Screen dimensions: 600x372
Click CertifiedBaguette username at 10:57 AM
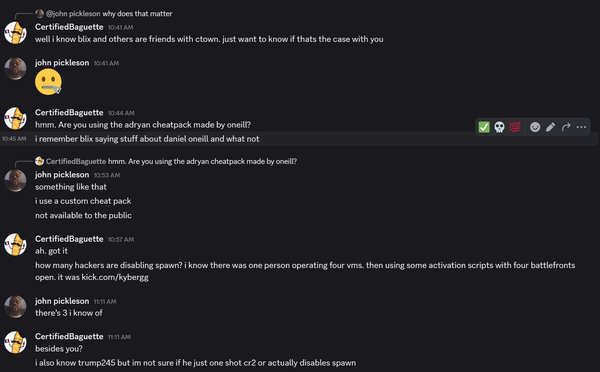[69, 239]
